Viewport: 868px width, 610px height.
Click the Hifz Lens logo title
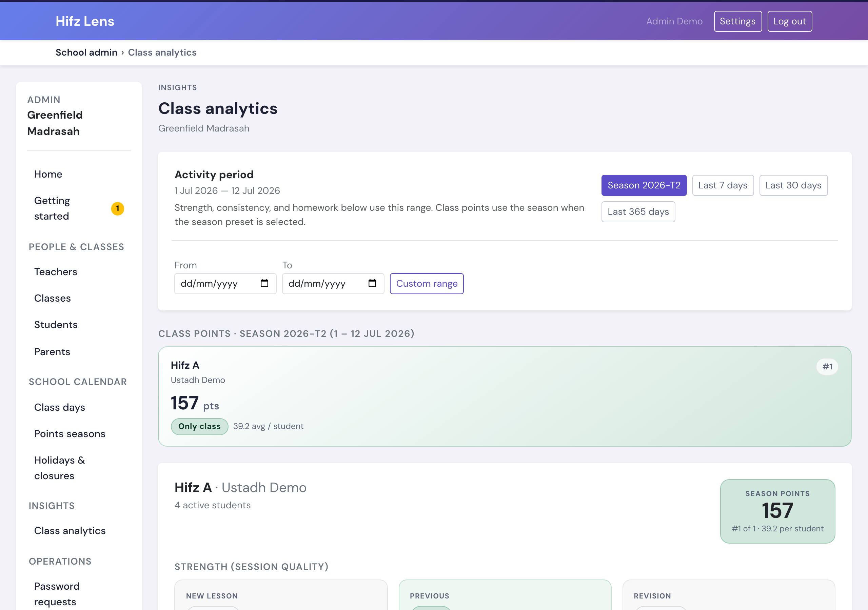pos(85,21)
